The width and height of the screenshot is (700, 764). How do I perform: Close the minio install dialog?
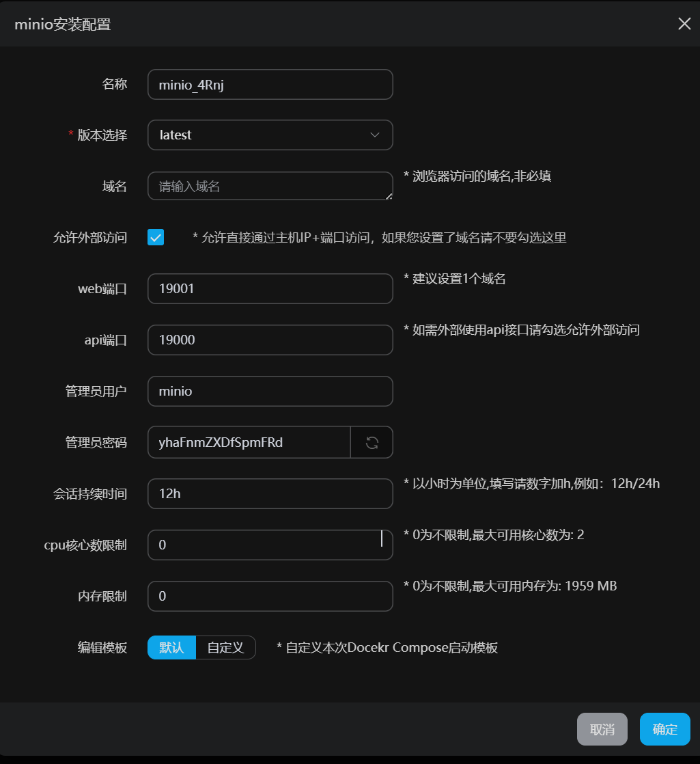(x=684, y=24)
